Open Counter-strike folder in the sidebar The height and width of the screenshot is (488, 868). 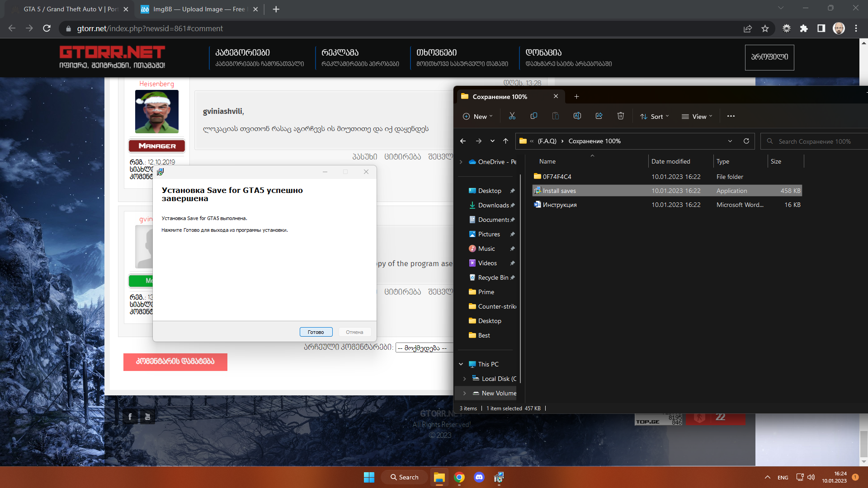492,306
